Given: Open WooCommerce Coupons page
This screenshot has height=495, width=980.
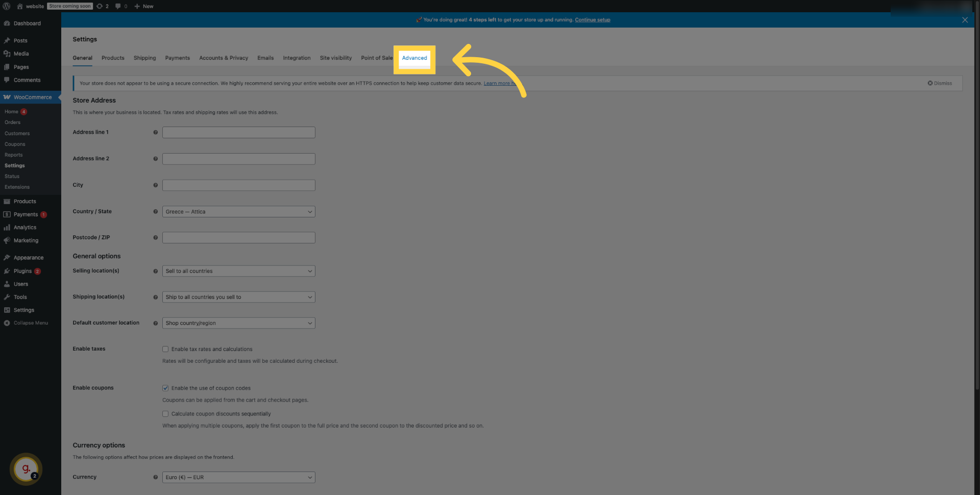Looking at the screenshot, I should coord(15,144).
